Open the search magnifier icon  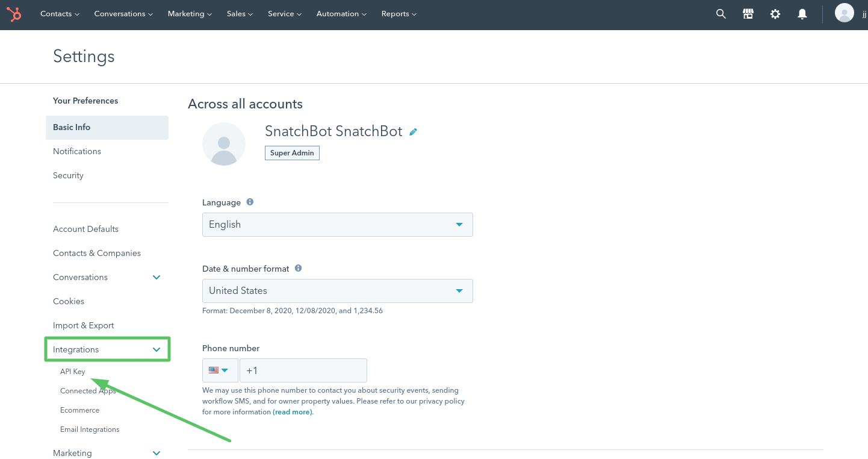click(721, 14)
